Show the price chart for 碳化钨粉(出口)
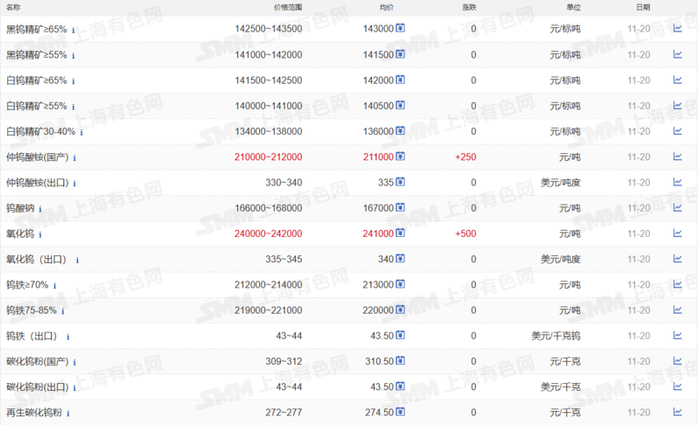 coord(677,387)
